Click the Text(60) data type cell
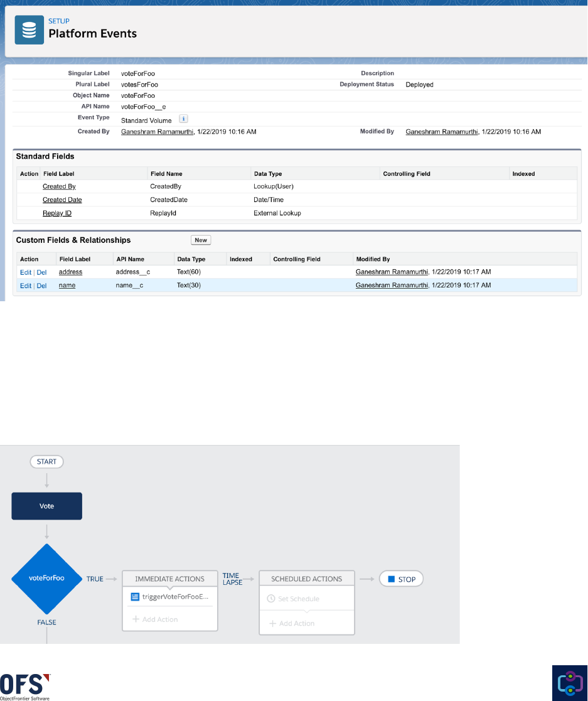Viewport: 588px width, 701px height. pos(189,272)
